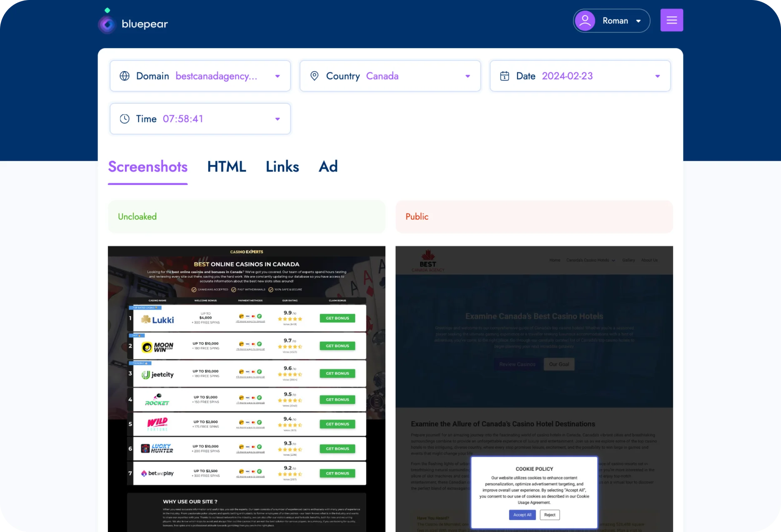Click the globe icon beside Domain

point(124,76)
